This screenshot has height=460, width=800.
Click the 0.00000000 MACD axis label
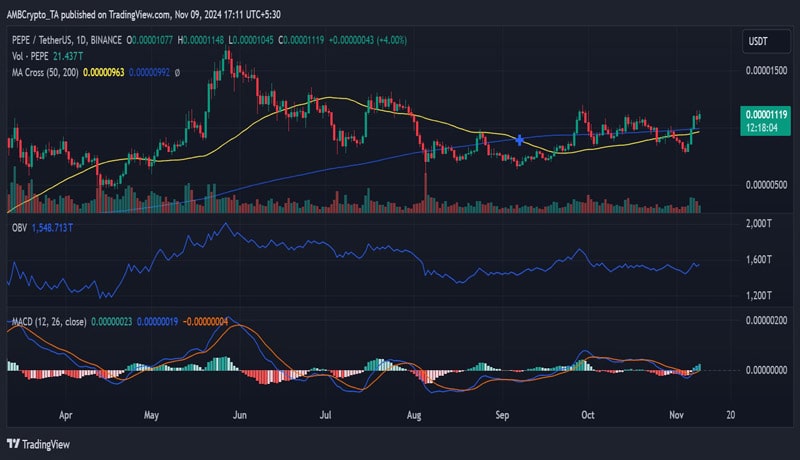(x=766, y=370)
